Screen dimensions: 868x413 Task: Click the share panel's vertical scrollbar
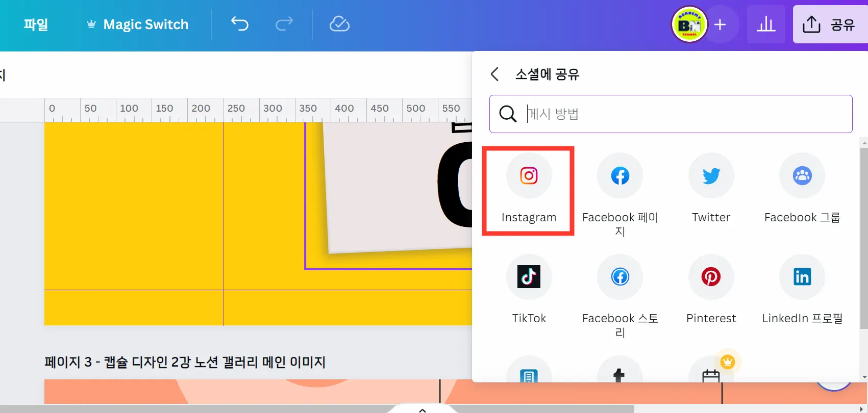coord(863,238)
